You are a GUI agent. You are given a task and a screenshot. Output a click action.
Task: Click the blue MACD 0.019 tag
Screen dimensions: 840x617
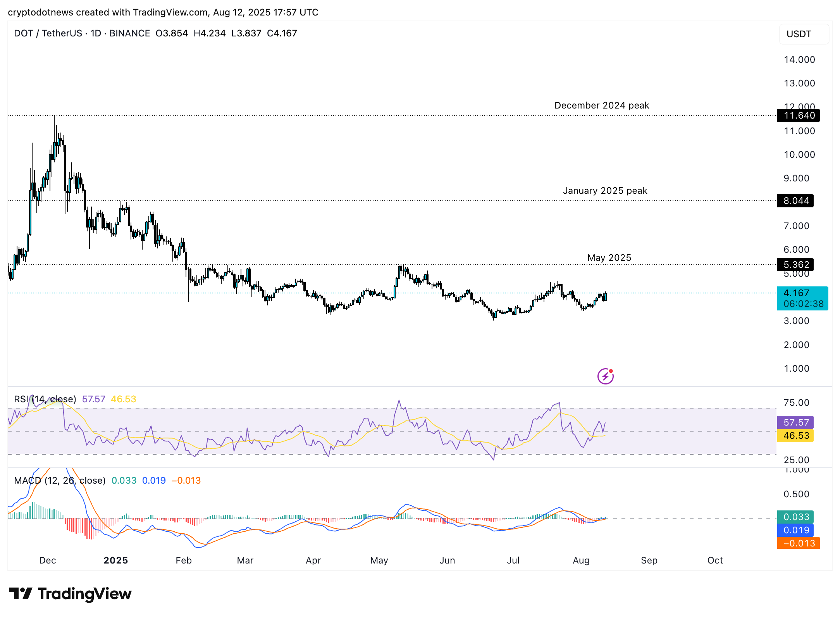tap(795, 530)
